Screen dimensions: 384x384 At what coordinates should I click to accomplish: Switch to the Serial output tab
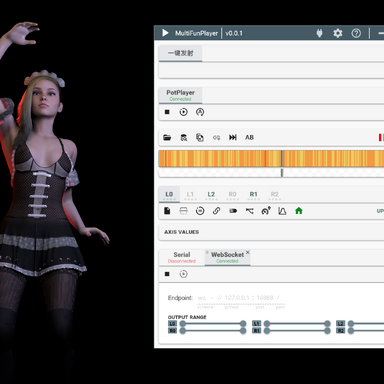(182, 257)
